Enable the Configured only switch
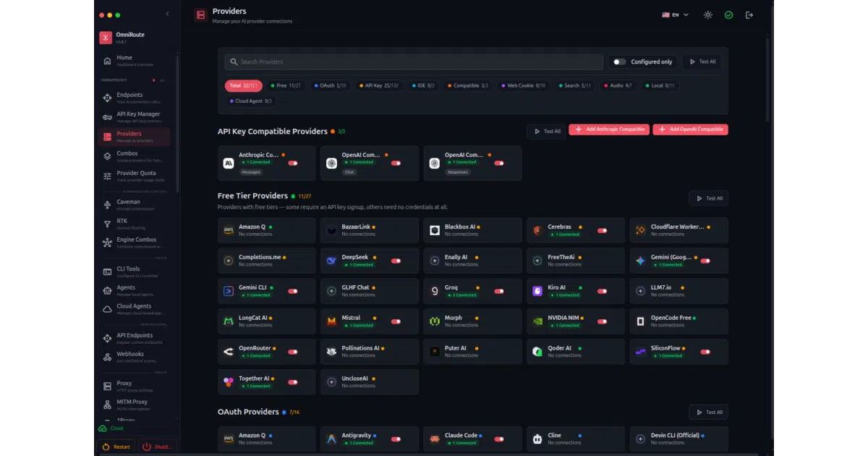Image resolution: width=868 pixels, height=456 pixels. pos(619,62)
